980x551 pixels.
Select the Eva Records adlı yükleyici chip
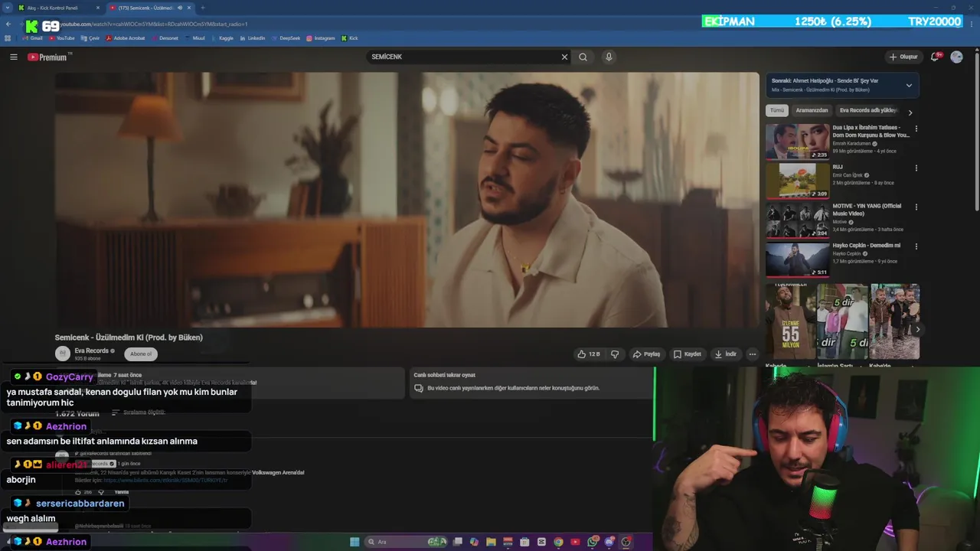pos(868,110)
